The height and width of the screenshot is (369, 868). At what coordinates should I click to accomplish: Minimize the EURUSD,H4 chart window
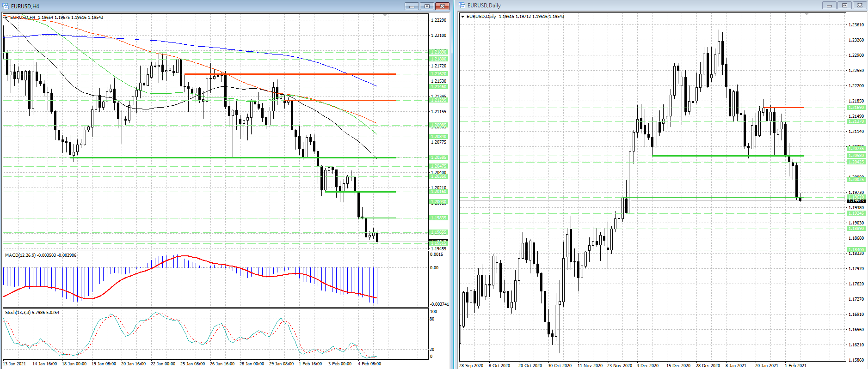click(411, 6)
